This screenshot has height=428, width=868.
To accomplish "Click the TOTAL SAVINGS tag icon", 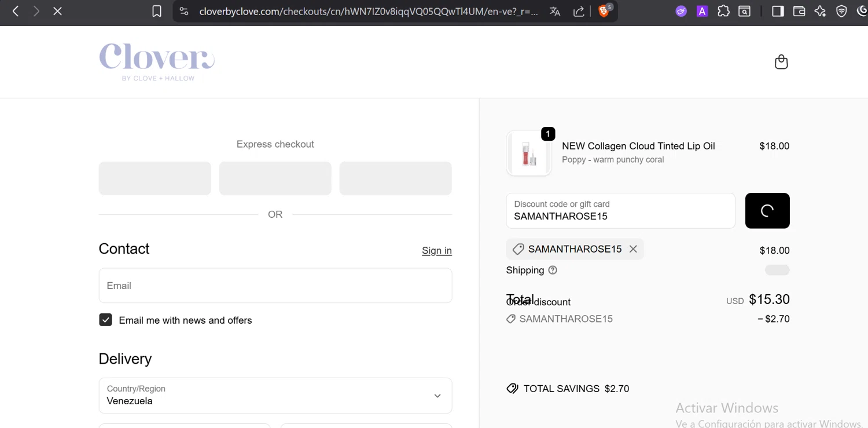I will click(512, 389).
